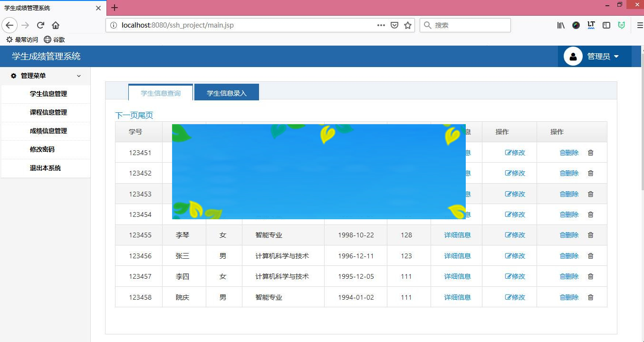Click inside the 搜索 search field
This screenshot has height=342, width=644.
(x=466, y=25)
